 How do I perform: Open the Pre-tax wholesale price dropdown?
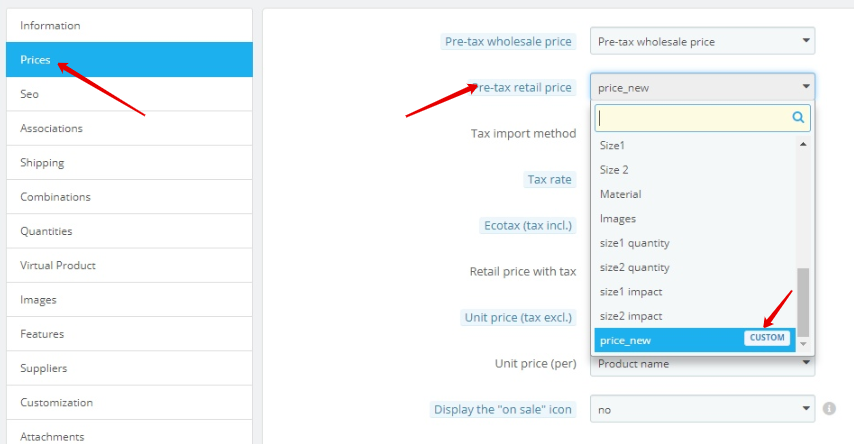[x=702, y=41]
